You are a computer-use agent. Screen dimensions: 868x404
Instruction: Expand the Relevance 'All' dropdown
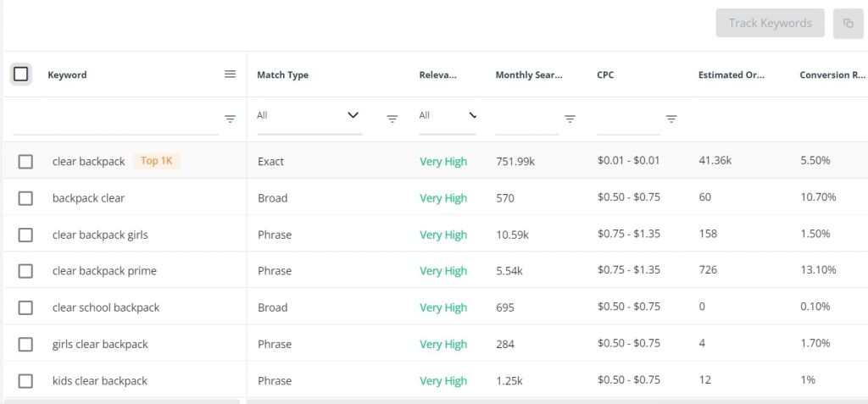click(448, 116)
